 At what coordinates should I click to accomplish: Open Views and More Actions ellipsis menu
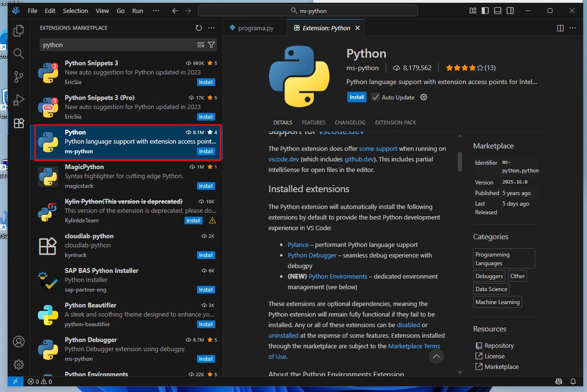(x=211, y=28)
